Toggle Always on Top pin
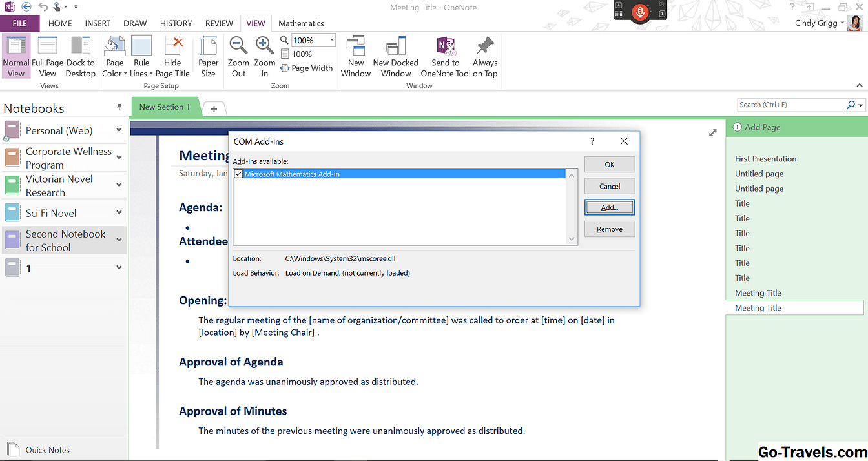The image size is (868, 461). point(485,57)
